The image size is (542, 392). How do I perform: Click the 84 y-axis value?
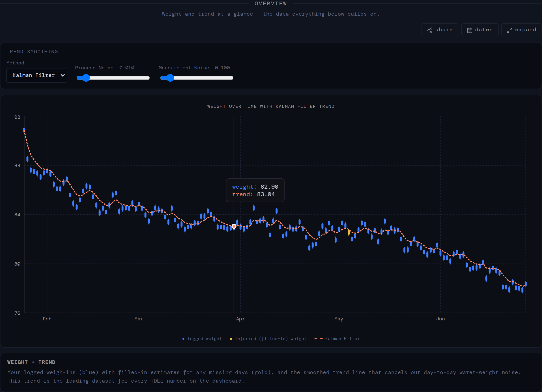coord(17,215)
